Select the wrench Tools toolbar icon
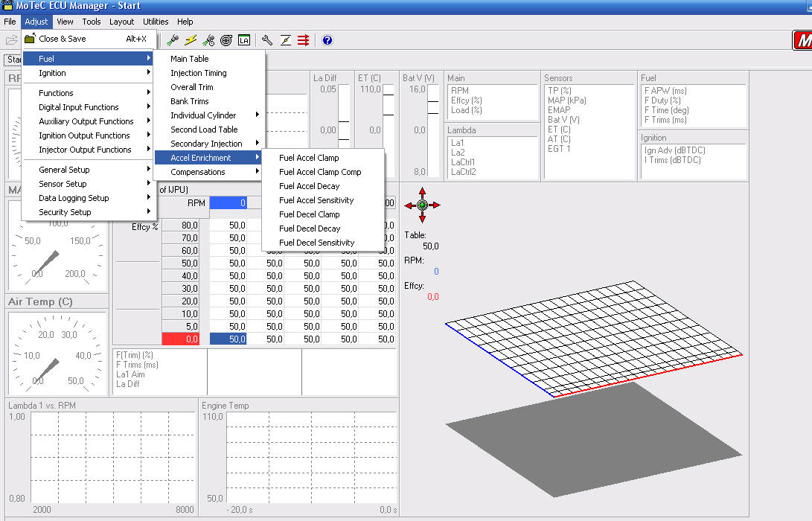Viewport: 812px width, 521px height. 267,40
